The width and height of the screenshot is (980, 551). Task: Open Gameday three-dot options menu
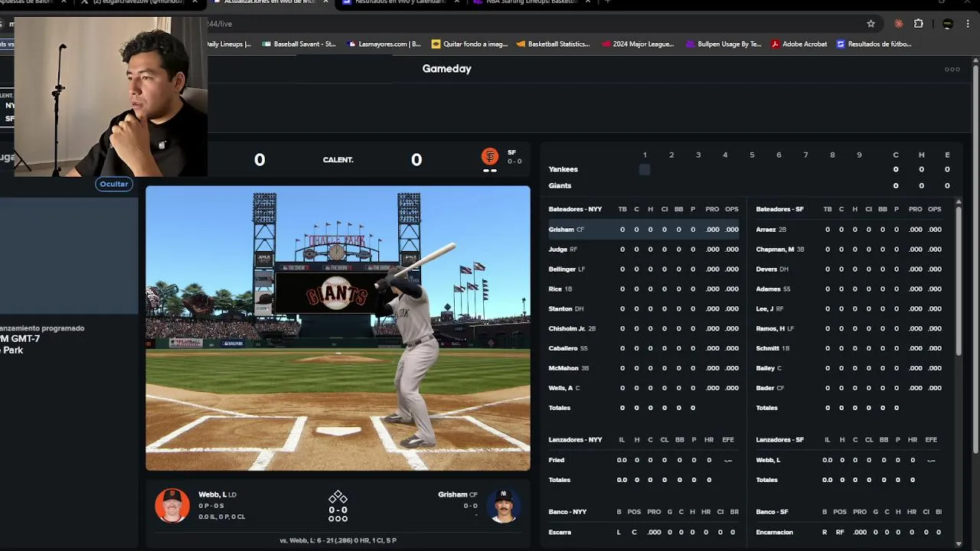(952, 69)
